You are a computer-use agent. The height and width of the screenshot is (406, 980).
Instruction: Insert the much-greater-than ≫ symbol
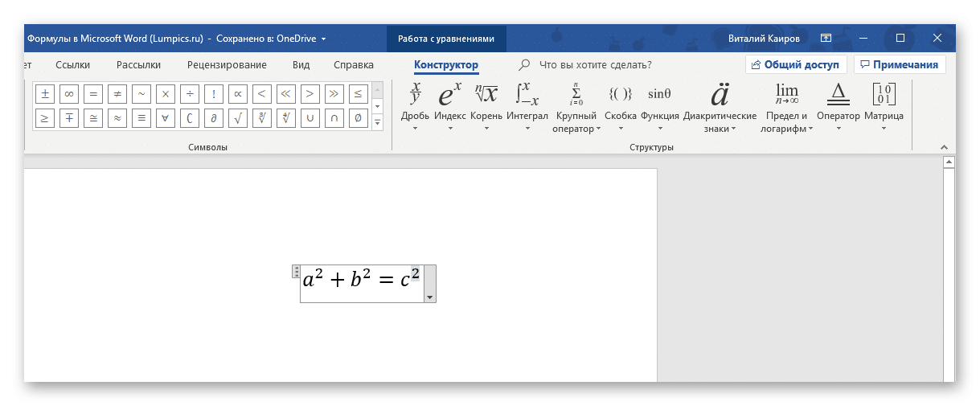[x=334, y=93]
